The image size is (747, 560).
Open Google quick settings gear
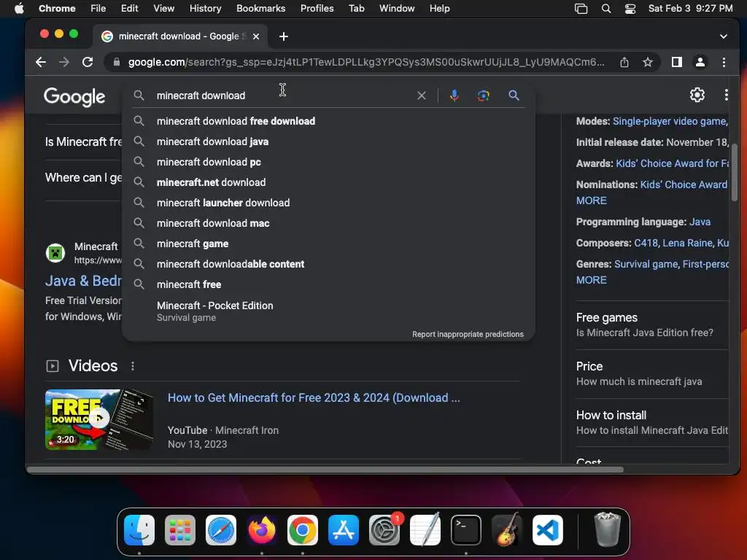[697, 95]
